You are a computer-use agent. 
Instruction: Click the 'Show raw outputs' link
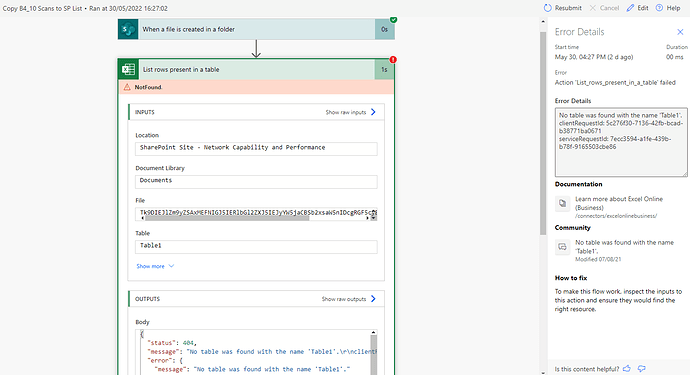(x=344, y=299)
